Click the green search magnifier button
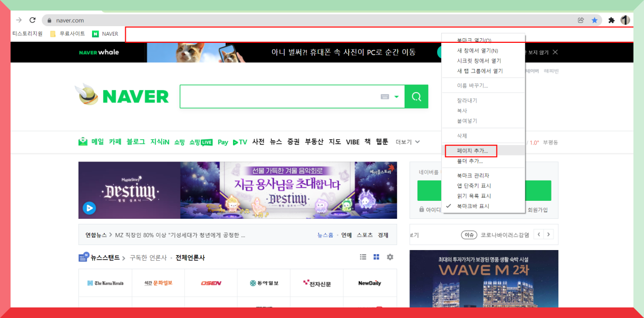This screenshot has width=644, height=318. click(416, 96)
